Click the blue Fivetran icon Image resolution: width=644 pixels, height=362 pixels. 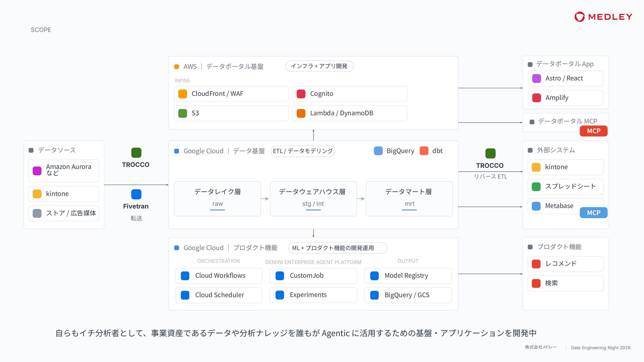136,194
